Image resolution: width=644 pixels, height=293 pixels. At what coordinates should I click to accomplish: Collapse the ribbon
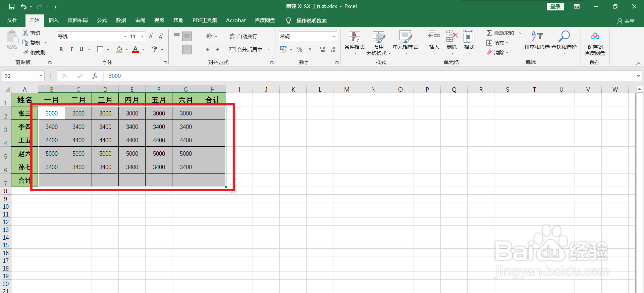click(x=638, y=63)
